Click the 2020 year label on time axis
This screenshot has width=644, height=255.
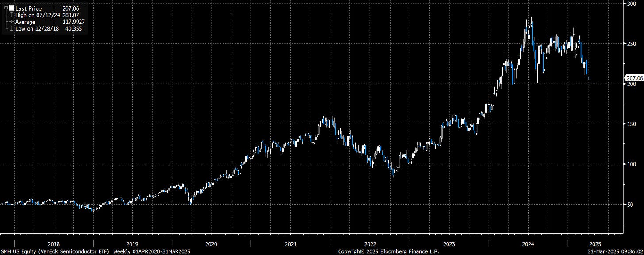pos(211,244)
